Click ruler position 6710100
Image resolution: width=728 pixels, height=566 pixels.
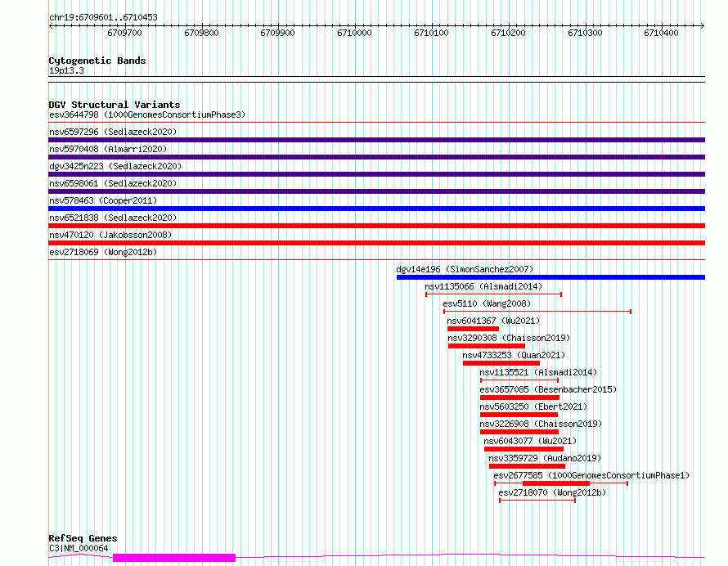click(431, 33)
